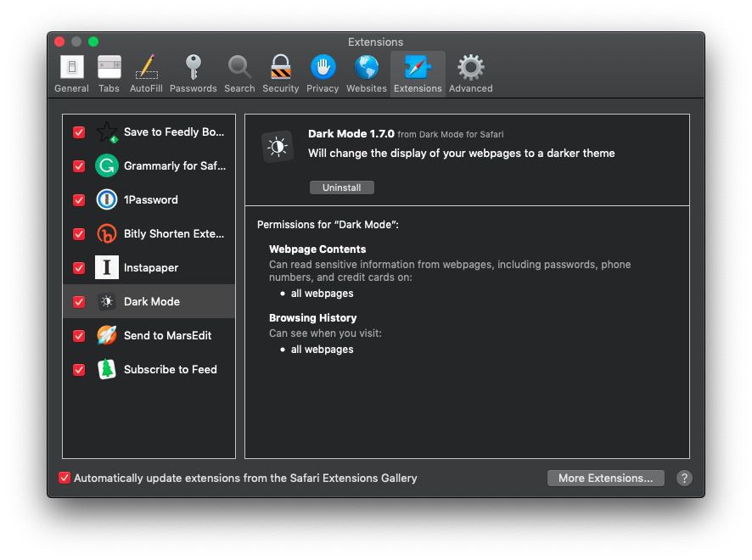Select the Search preferences icon

pyautogui.click(x=239, y=74)
